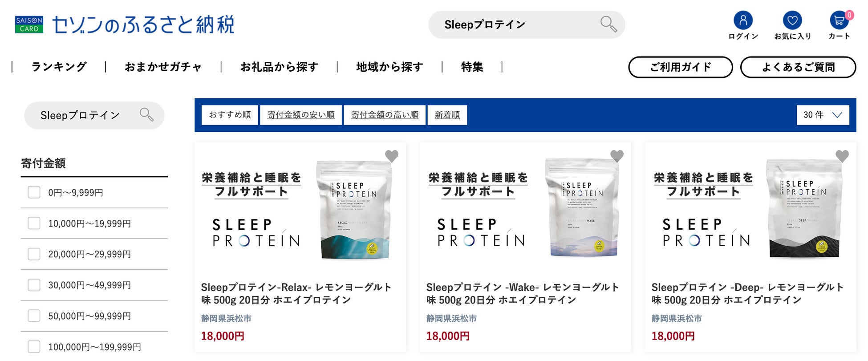868x361 pixels.
Task: Click the header Sleepプロテイン search field
Action: click(x=512, y=24)
